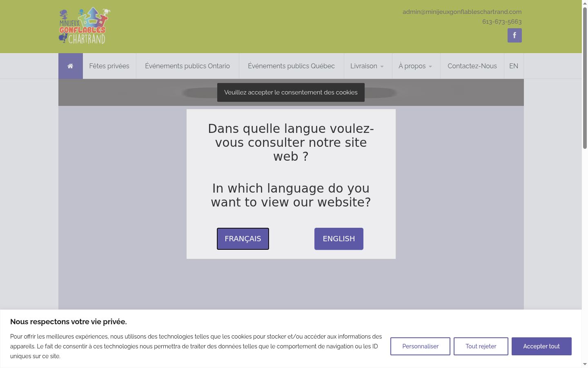Click Accepter tout cookie button
588x368 pixels.
541,346
